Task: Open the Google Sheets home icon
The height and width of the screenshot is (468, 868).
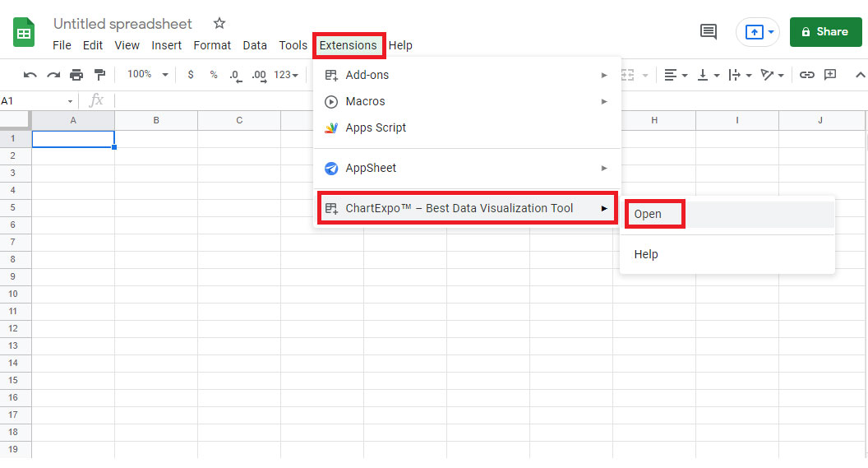Action: pos(24,32)
